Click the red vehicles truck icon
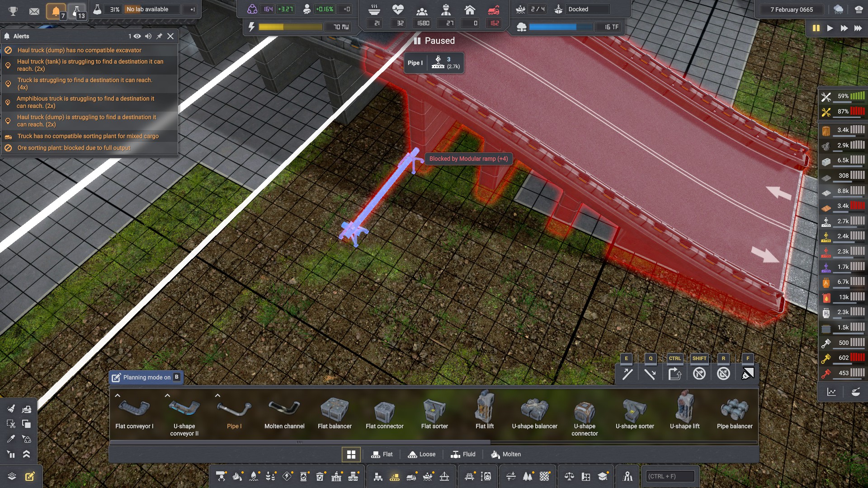Screen dimensions: 868x488 (494, 9)
